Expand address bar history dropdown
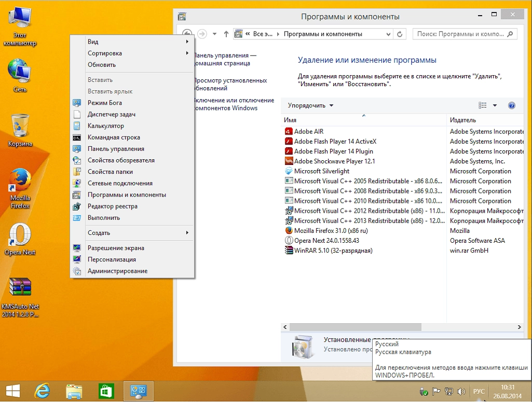 pos(388,34)
